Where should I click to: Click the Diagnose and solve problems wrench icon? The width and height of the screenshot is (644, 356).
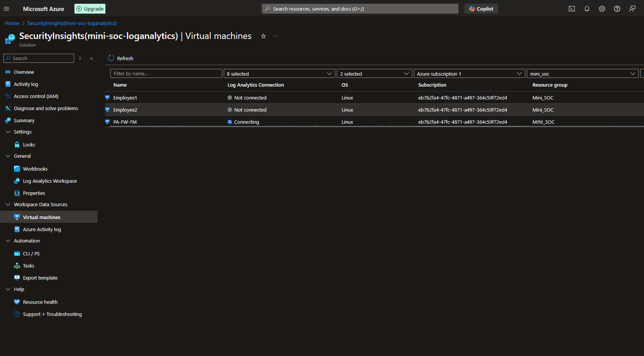(x=8, y=108)
